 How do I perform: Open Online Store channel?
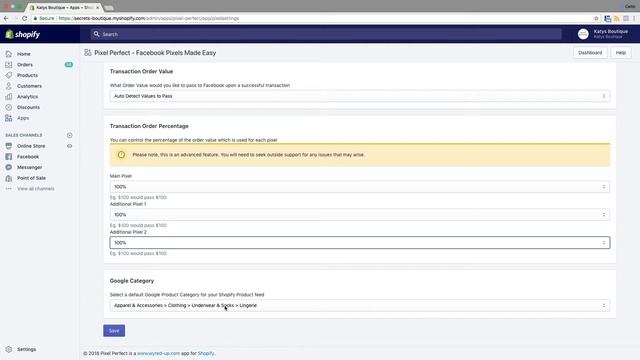[31, 146]
